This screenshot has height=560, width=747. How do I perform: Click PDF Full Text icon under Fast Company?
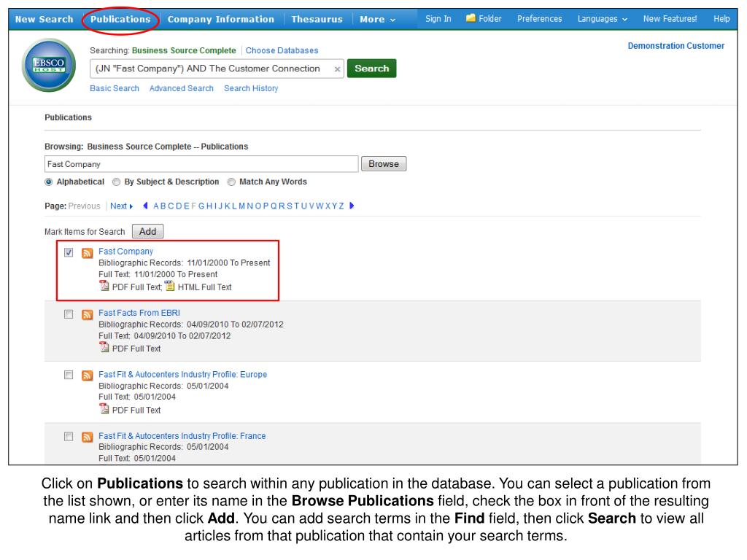[x=104, y=286]
